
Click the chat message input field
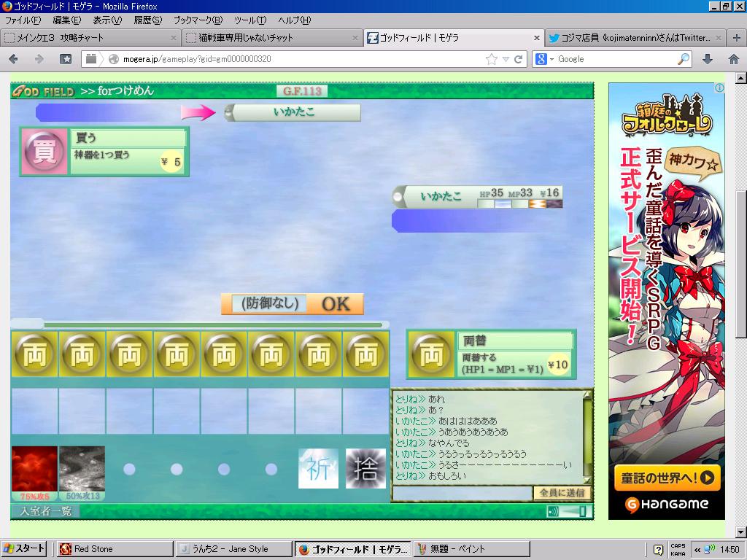click(x=462, y=494)
